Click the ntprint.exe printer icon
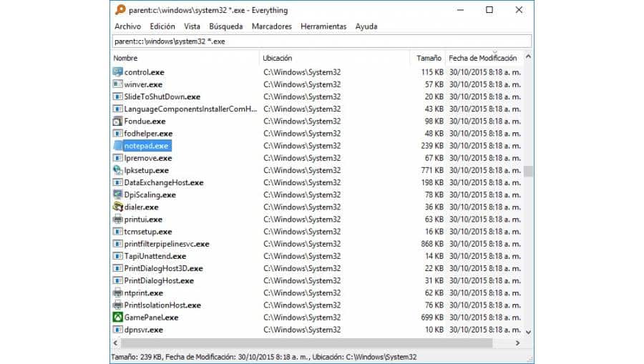The image size is (644, 364). coord(117,293)
